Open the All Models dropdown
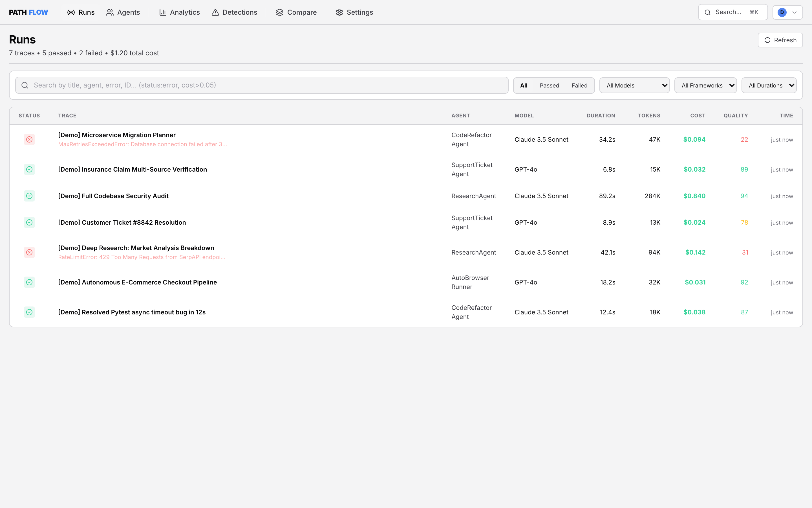 click(634, 85)
